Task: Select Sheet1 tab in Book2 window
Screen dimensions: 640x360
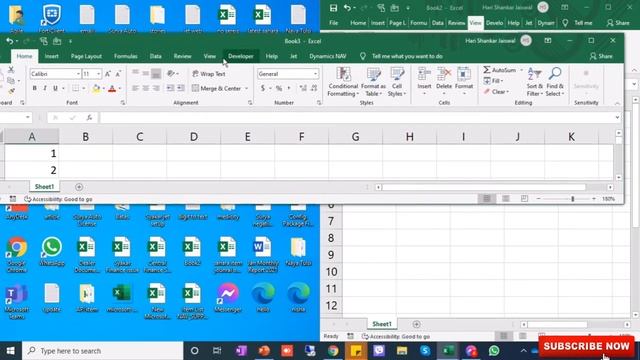Action: pyautogui.click(x=382, y=324)
